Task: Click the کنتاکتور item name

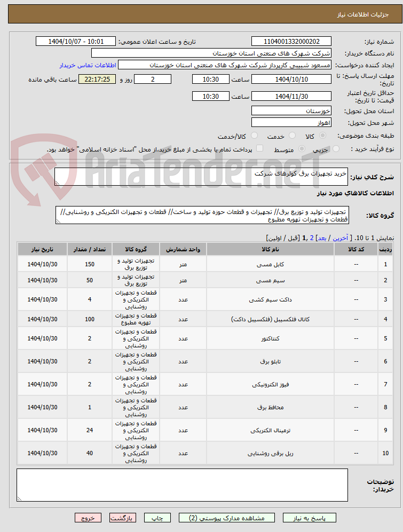Action: [x=270, y=339]
